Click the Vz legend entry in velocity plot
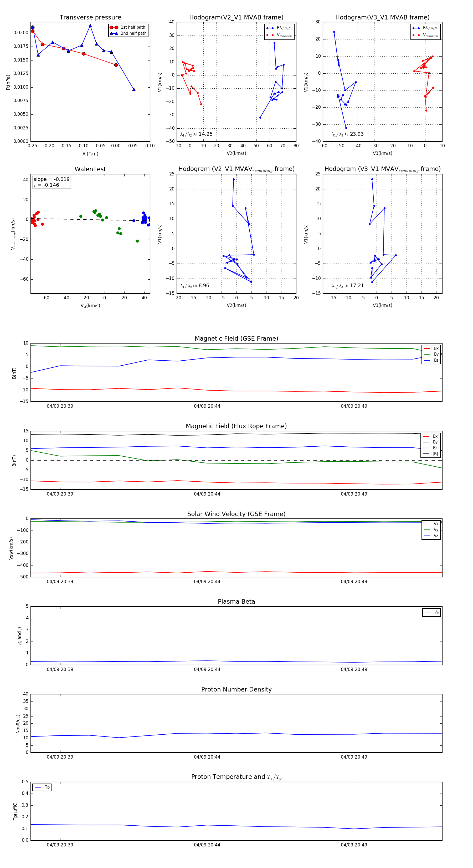This screenshot has height=868, width=473. click(x=431, y=536)
